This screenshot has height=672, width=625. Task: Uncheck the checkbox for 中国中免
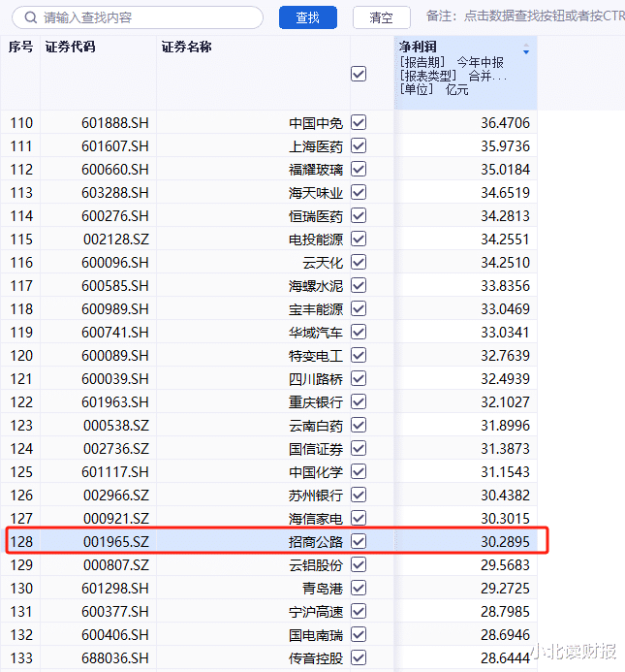[359, 122]
